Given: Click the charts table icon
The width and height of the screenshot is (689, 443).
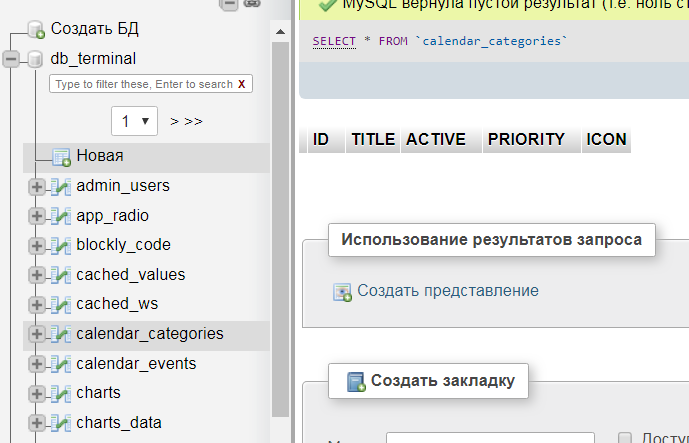Looking at the screenshot, I should tap(61, 393).
